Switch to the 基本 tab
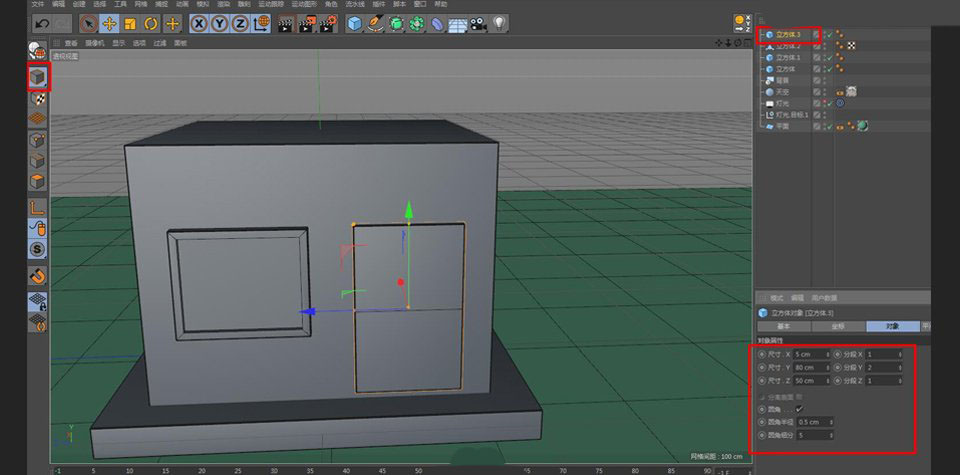 (783, 326)
